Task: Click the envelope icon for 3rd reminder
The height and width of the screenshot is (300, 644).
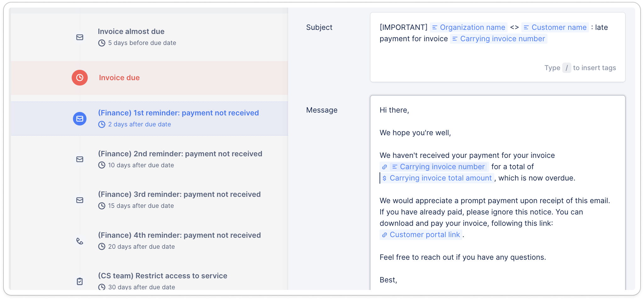Action: pos(80,200)
